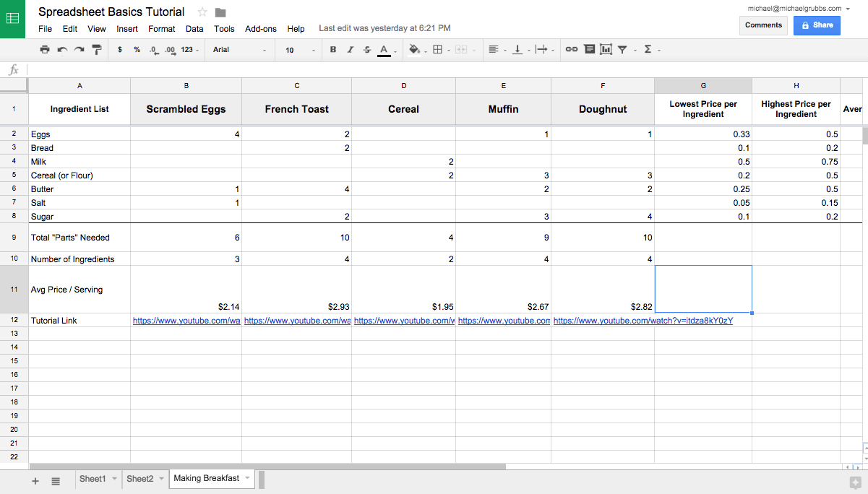Viewport: 868px width, 494px height.
Task: Open the filter tool
Action: (622, 49)
